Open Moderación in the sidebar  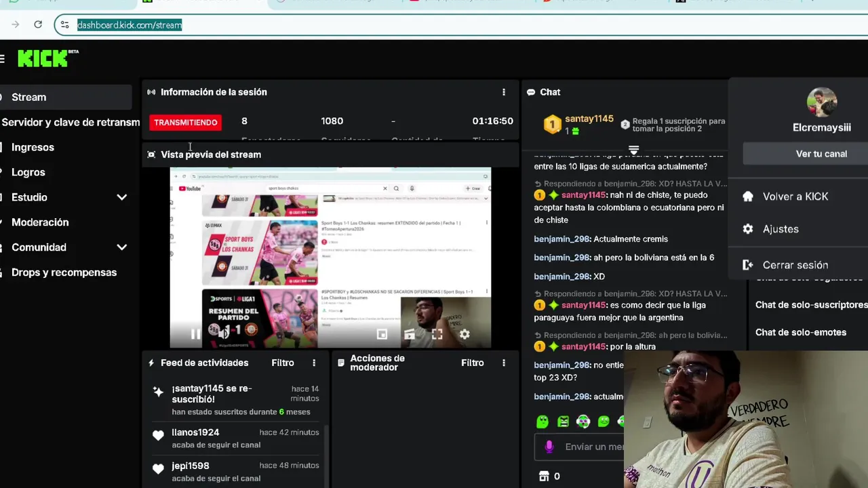[x=40, y=222]
